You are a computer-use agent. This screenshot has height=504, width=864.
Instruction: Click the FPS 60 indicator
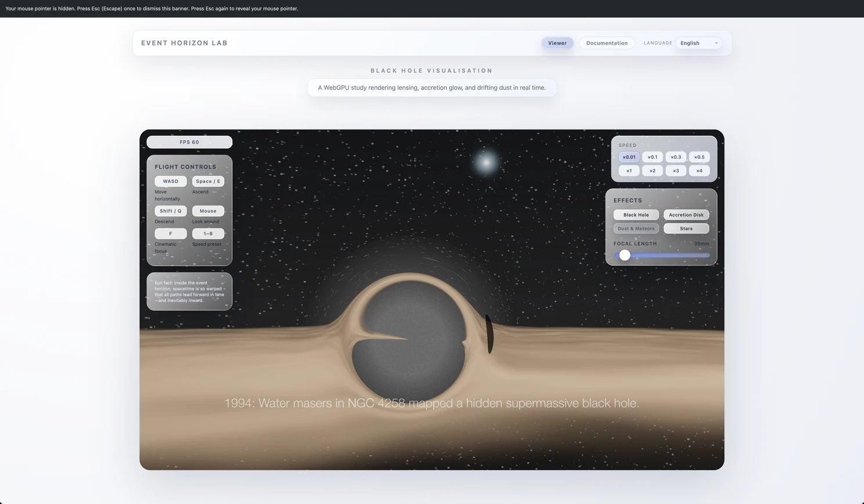(x=189, y=142)
